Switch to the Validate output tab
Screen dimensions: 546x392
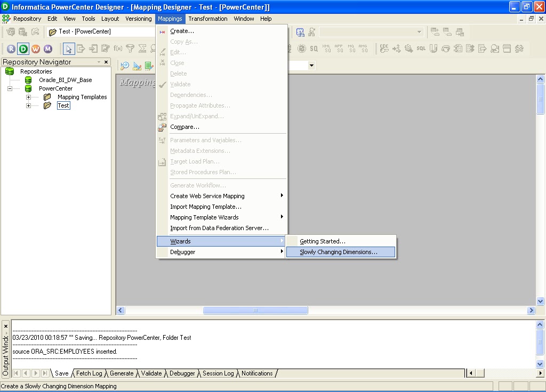pyautogui.click(x=151, y=373)
